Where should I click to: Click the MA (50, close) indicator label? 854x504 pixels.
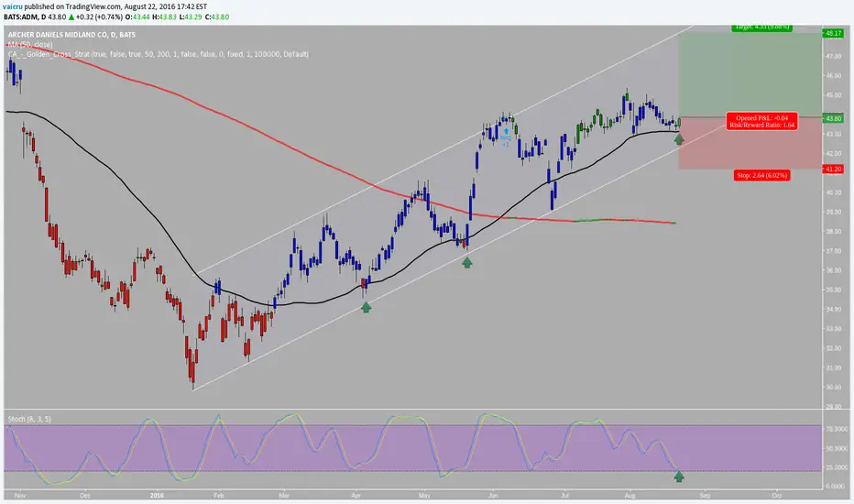[30, 44]
